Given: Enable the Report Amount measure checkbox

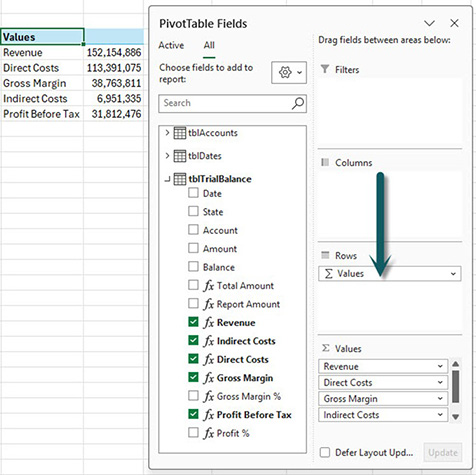Looking at the screenshot, I should click(193, 304).
